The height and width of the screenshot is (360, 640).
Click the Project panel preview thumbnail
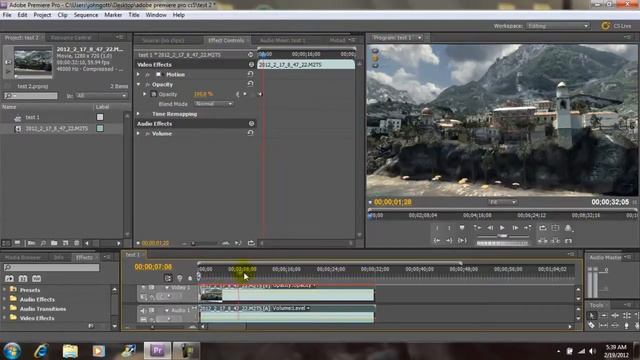coord(33,61)
